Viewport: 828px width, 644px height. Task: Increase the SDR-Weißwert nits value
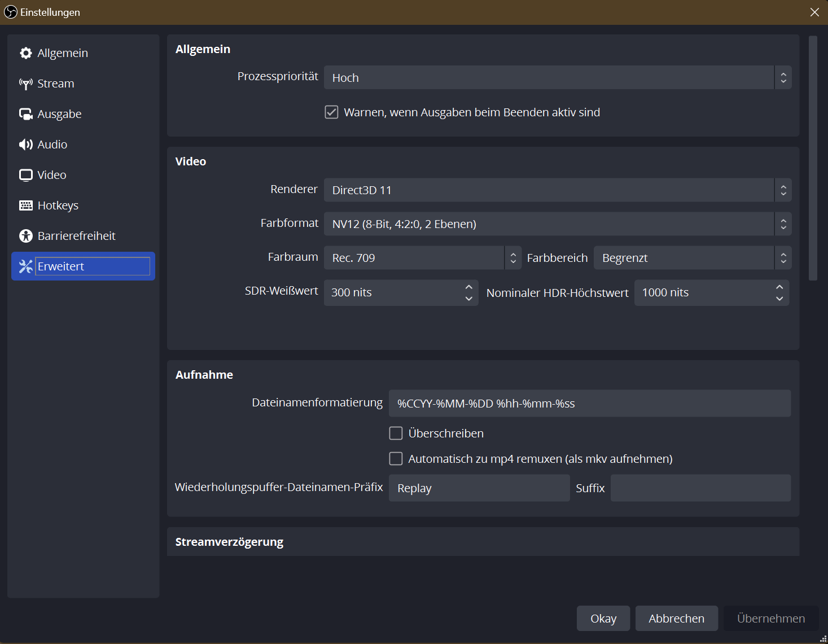pos(468,287)
